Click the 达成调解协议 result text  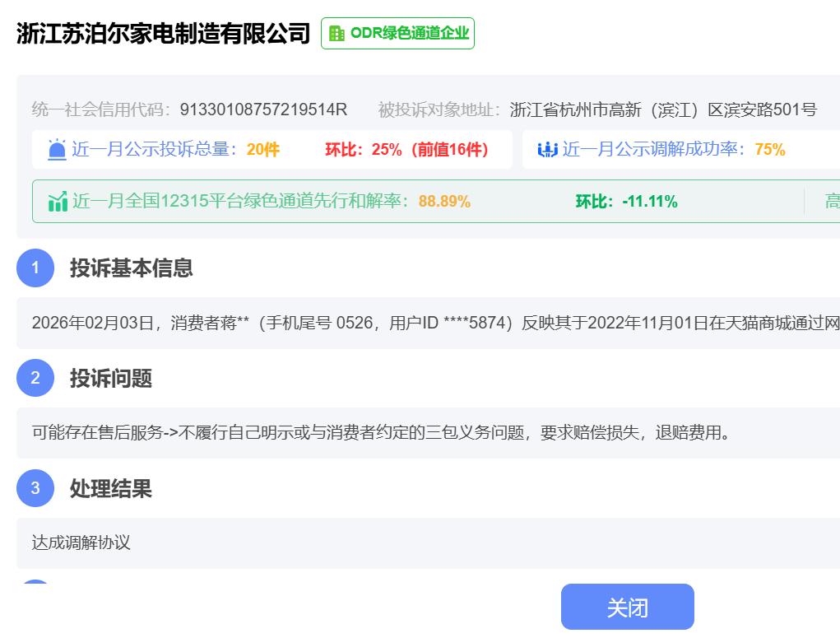81,543
